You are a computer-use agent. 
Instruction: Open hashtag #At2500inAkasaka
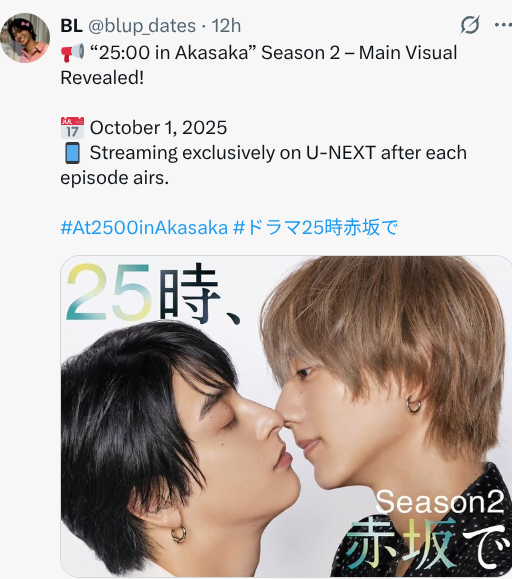pyautogui.click(x=144, y=227)
